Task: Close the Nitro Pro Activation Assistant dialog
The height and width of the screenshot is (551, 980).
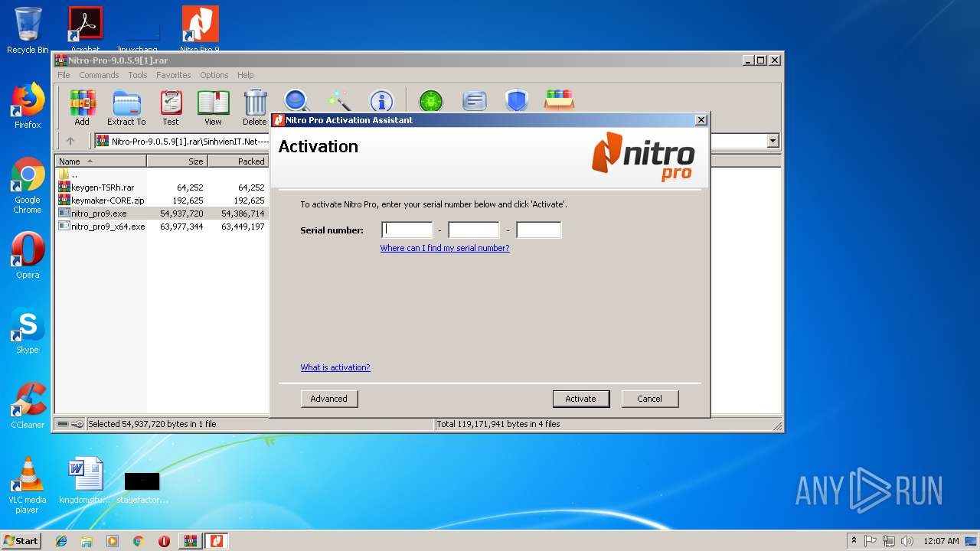Action: (x=701, y=120)
